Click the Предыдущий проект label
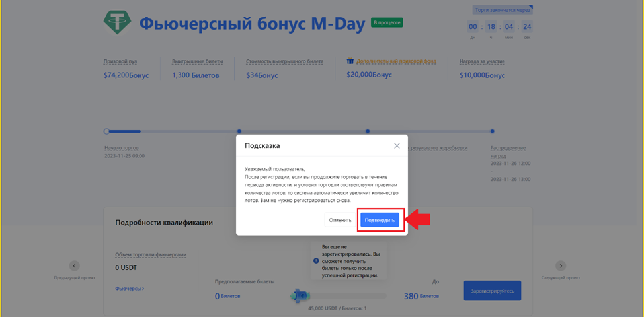The image size is (644, 317). coord(74,277)
